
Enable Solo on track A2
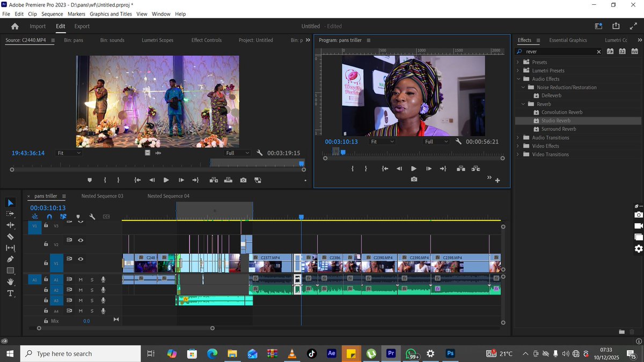tap(91, 290)
